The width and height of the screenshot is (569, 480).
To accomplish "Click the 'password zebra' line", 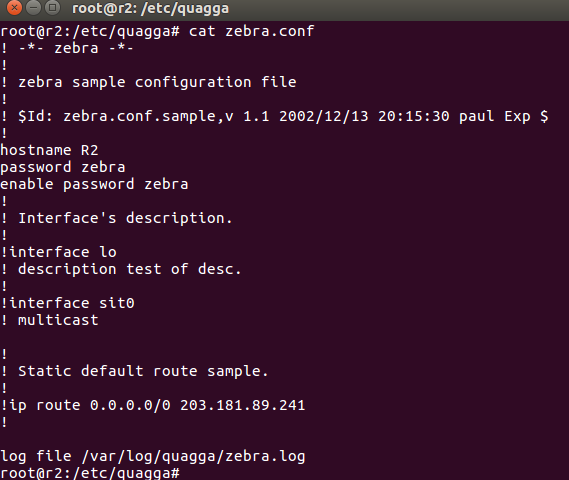I will click(x=63, y=167).
